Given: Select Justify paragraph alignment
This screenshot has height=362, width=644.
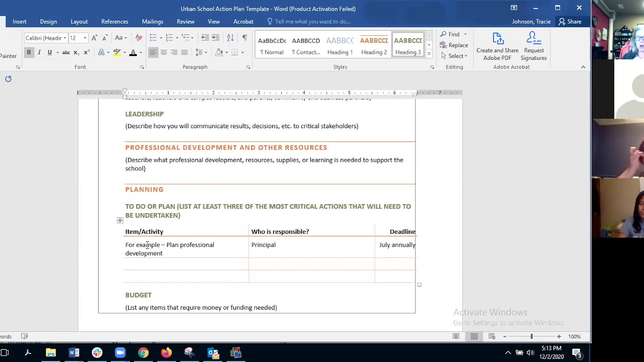Looking at the screenshot, I should (x=185, y=52).
